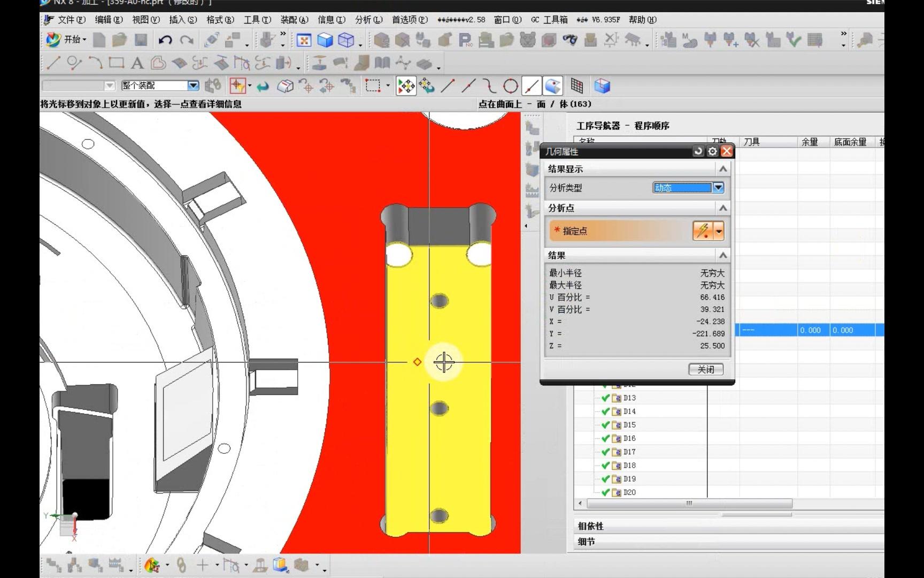
Task: Select the Line sketch tool
Action: coord(53,63)
